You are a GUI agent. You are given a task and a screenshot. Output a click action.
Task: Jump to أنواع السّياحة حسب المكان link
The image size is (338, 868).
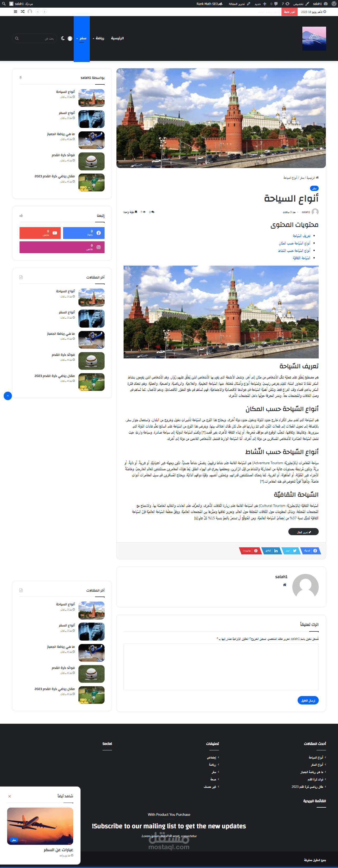click(x=294, y=243)
